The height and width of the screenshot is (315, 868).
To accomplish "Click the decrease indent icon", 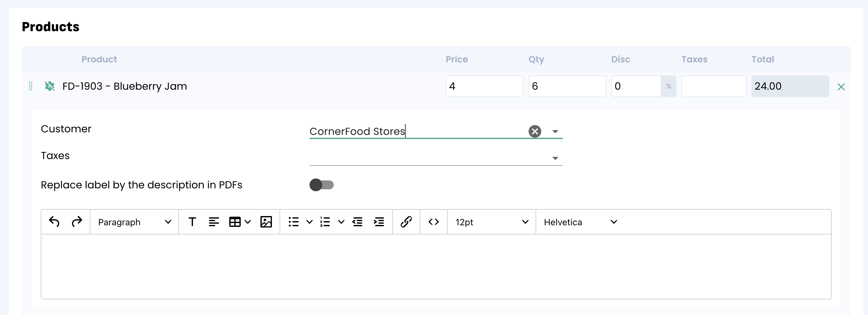I will (x=357, y=222).
